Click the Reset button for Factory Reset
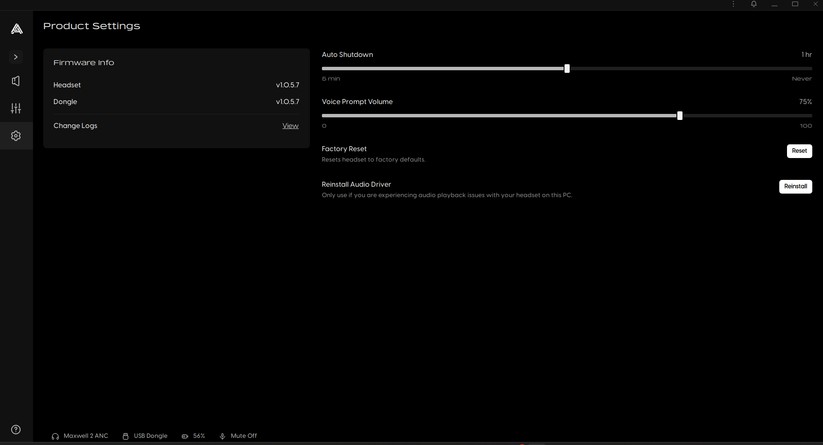This screenshot has height=445, width=823. (x=799, y=151)
